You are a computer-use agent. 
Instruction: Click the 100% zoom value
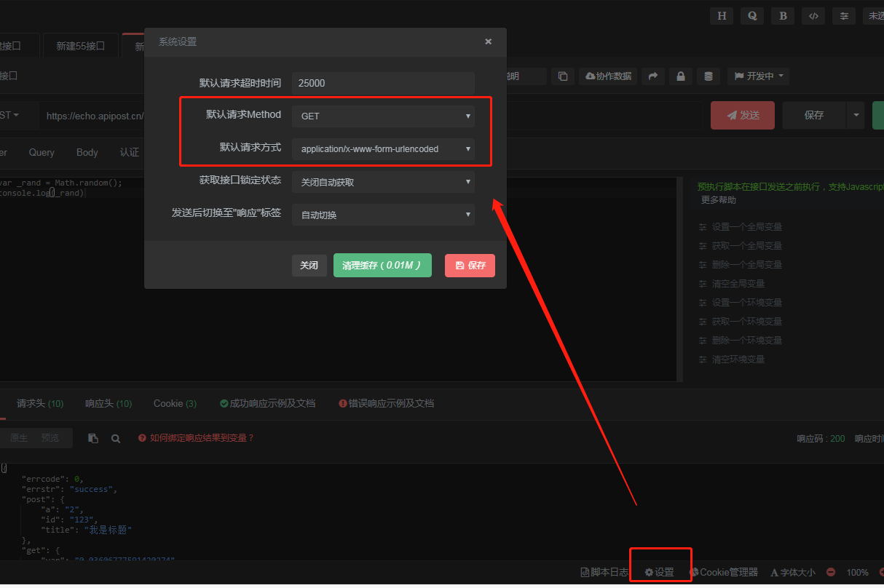click(x=857, y=573)
